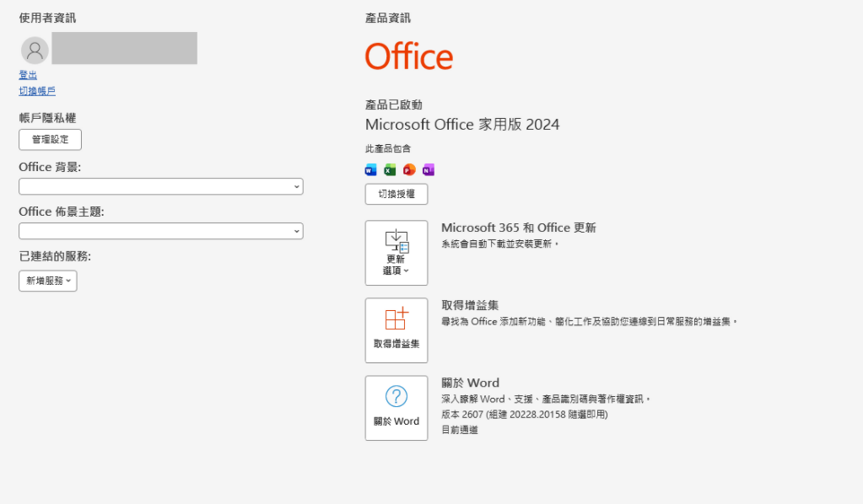Open the 新增服務 dropdown button
This screenshot has height=504, width=863.
click(48, 281)
